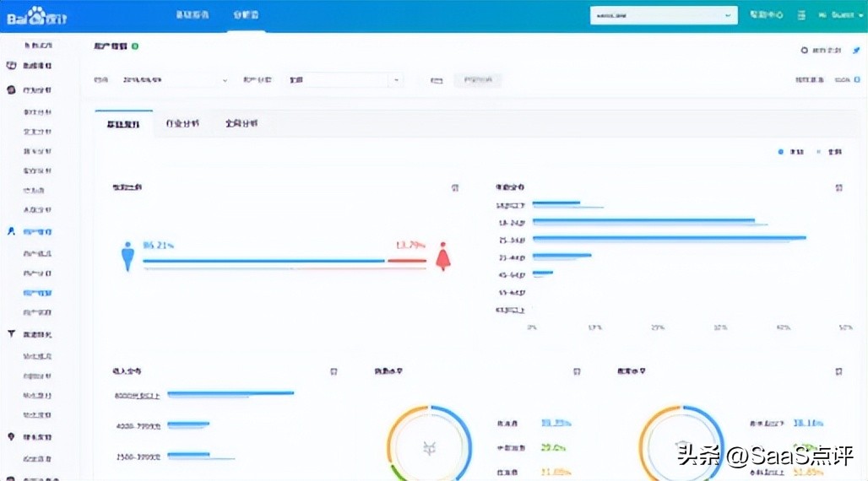
Task: Click the circular refresh icon near page top right
Action: click(805, 50)
